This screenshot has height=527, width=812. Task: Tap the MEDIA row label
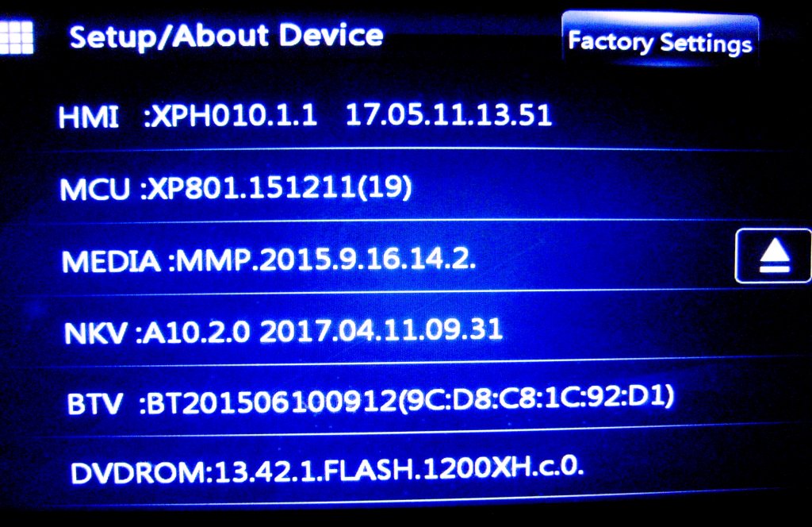click(111, 261)
